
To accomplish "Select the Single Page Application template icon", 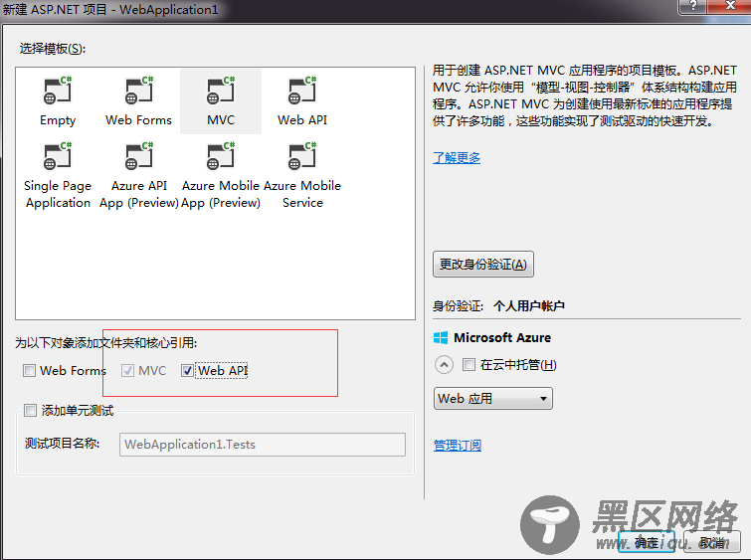I will point(58,156).
